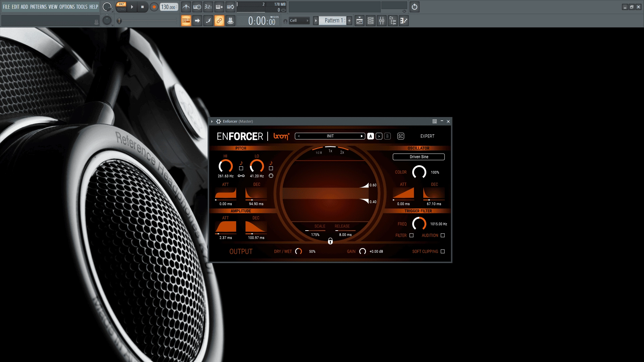644x362 pixels.
Task: Start playback with the play button
Action: tap(132, 7)
